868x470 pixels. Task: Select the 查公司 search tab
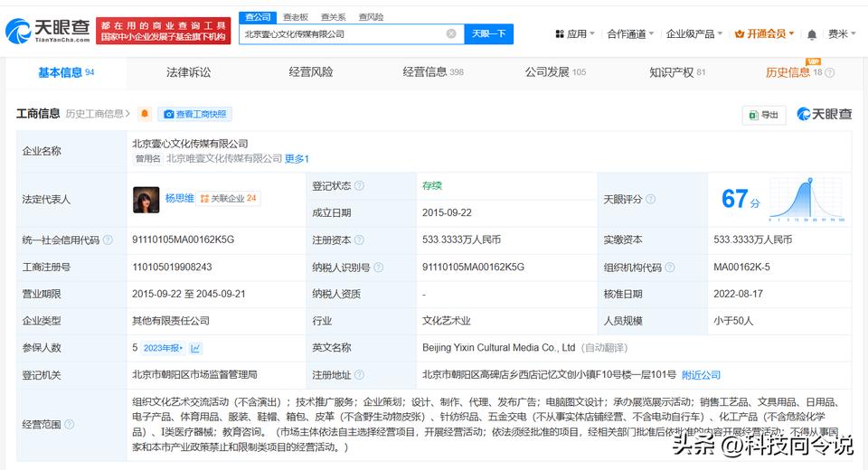pos(258,17)
